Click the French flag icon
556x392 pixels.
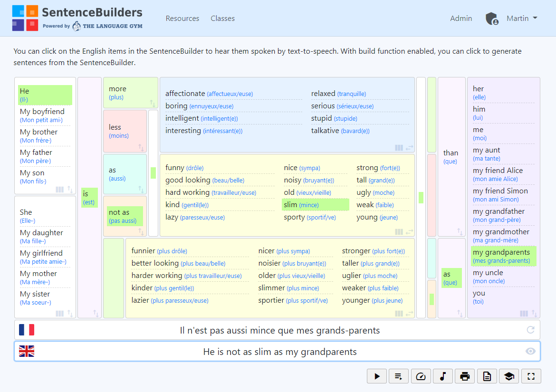tap(27, 330)
